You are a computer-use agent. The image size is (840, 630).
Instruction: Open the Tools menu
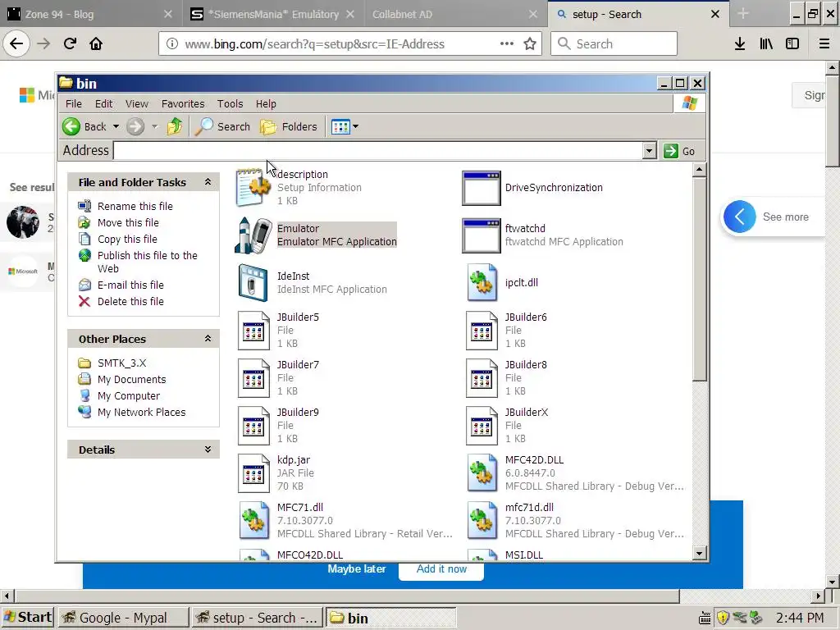[230, 104]
